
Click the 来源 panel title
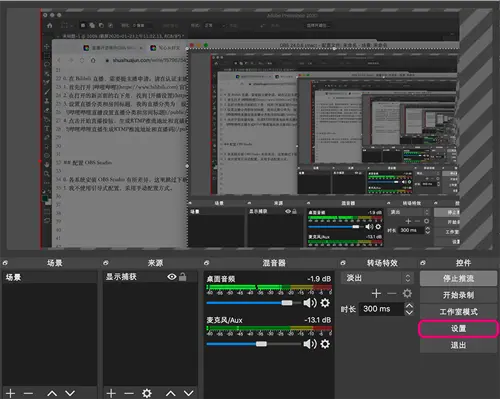click(x=155, y=263)
